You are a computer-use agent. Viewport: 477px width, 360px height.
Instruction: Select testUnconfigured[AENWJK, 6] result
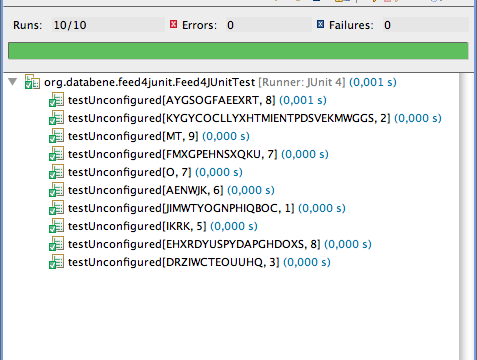click(171, 190)
